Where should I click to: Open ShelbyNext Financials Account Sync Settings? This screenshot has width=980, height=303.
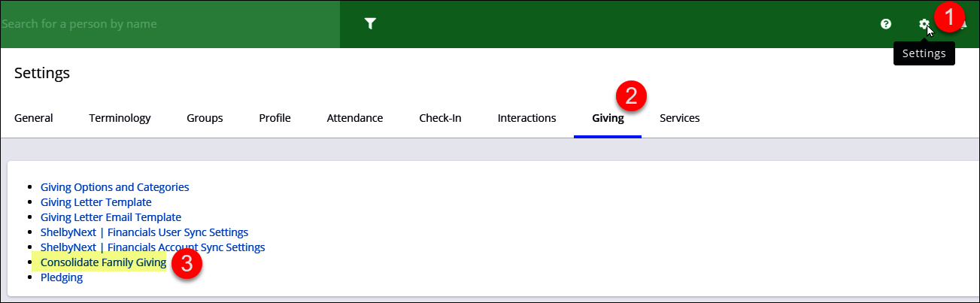pyautogui.click(x=153, y=247)
